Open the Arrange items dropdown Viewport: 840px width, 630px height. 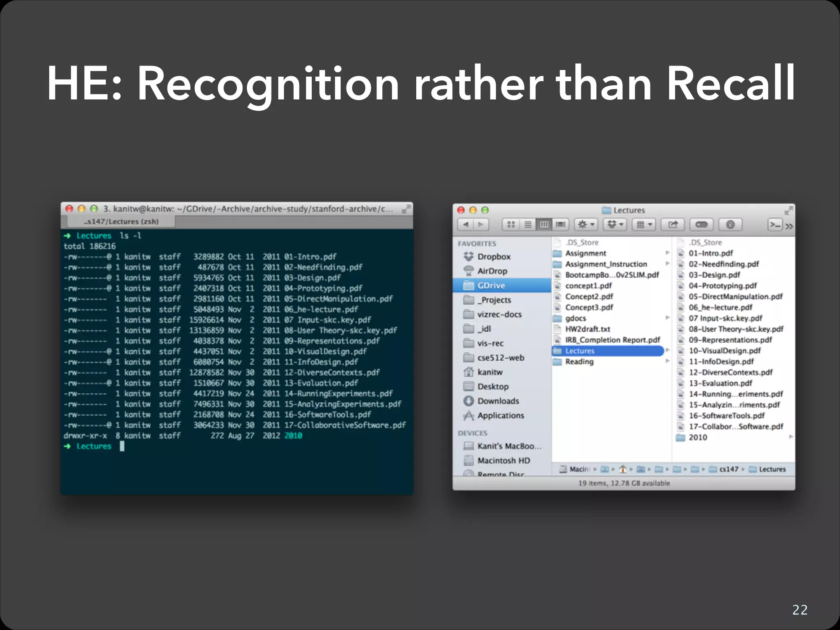[644, 224]
